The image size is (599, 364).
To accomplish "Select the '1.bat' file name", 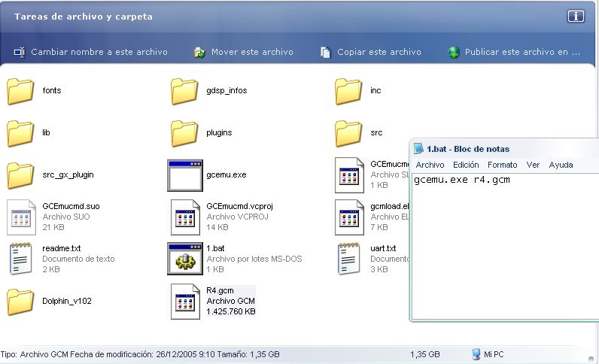I will coord(215,248).
